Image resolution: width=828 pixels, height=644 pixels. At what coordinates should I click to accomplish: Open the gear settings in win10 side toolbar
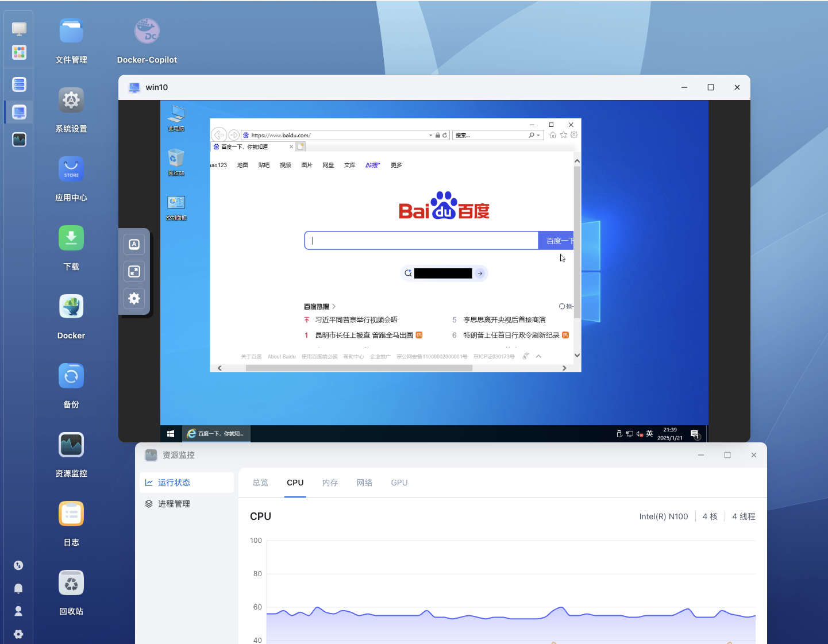134,298
